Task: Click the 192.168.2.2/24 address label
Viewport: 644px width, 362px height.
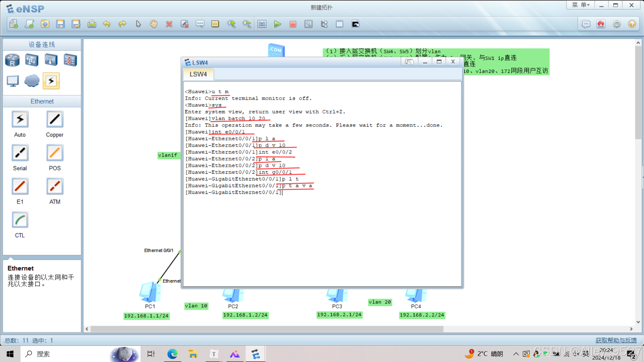Action: tap(422, 315)
